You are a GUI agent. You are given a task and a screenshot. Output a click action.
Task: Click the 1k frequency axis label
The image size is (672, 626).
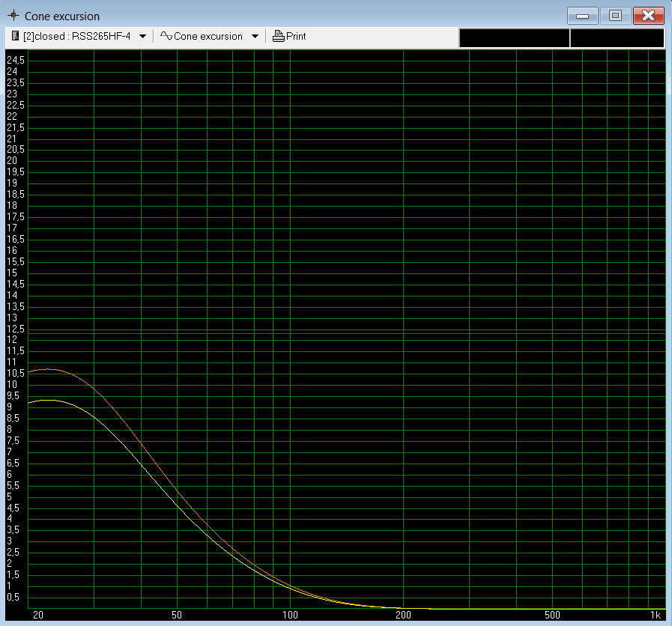[656, 616]
